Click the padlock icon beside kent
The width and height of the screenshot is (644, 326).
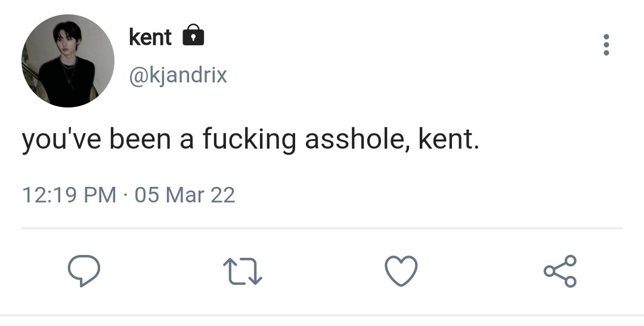point(193,35)
